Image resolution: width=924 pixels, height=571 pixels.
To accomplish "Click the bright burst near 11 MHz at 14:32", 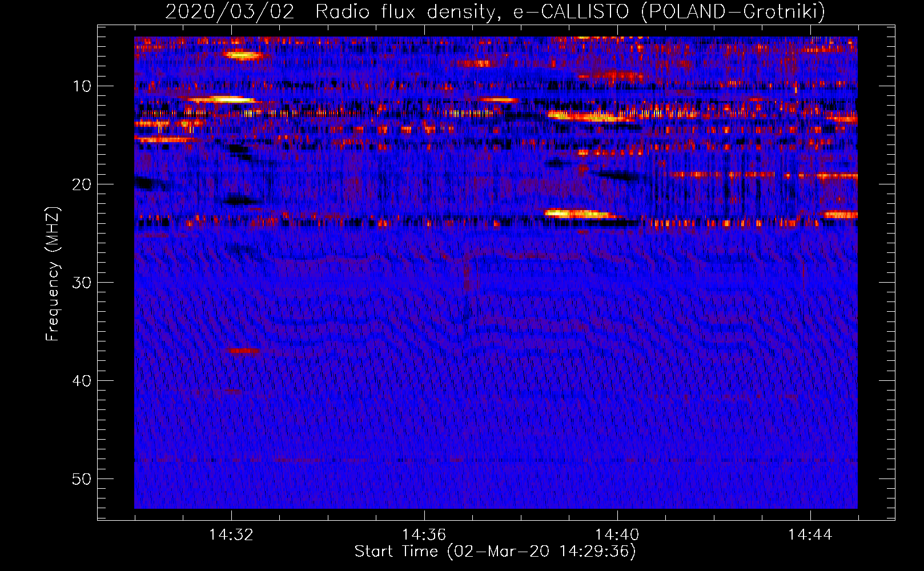I will click(x=223, y=99).
